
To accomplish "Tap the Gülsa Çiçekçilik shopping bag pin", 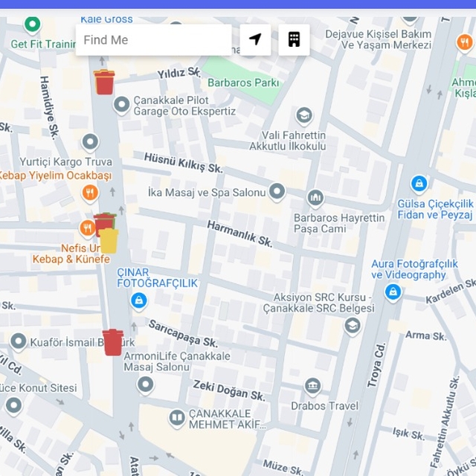I will (419, 183).
